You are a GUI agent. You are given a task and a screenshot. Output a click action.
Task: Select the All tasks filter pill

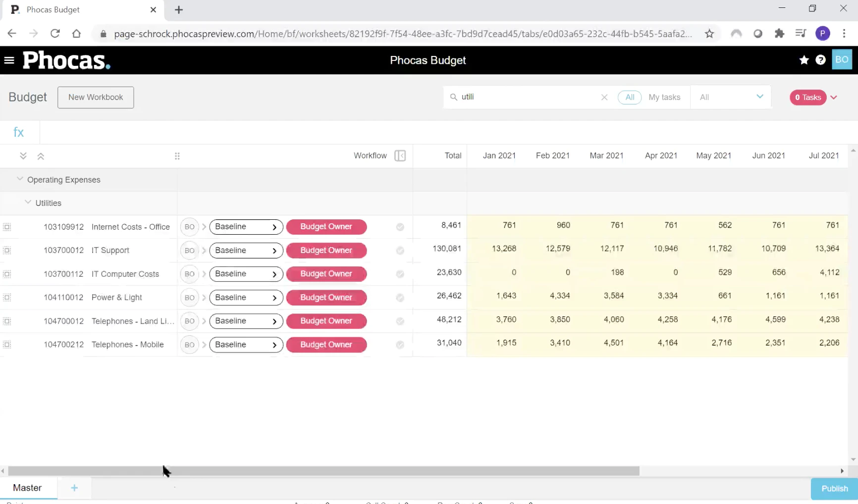click(630, 98)
